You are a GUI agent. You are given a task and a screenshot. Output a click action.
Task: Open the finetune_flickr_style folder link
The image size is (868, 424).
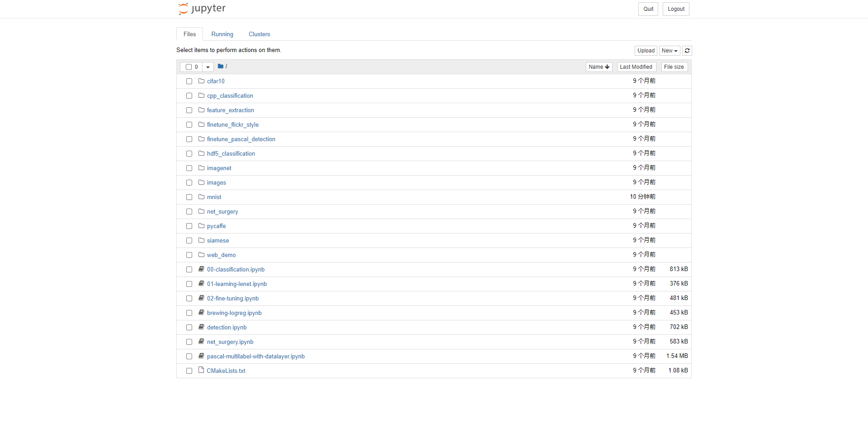pyautogui.click(x=233, y=124)
